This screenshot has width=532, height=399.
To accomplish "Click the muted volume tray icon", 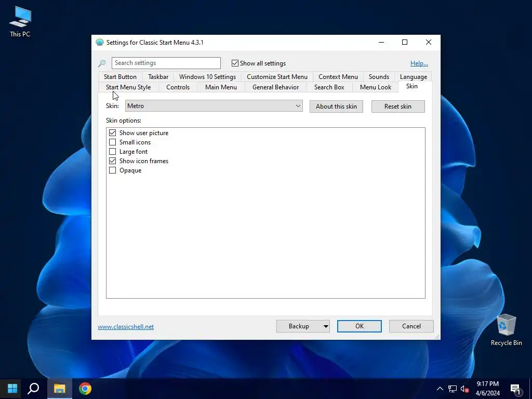I will (x=464, y=389).
